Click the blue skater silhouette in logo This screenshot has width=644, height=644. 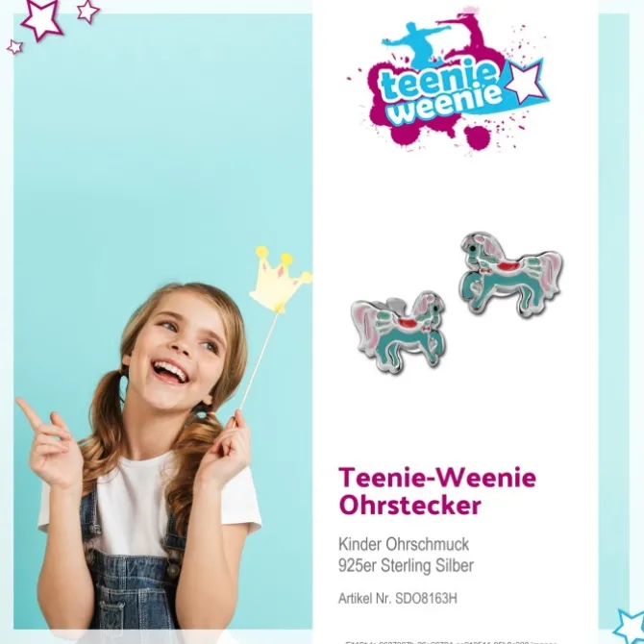415,43
